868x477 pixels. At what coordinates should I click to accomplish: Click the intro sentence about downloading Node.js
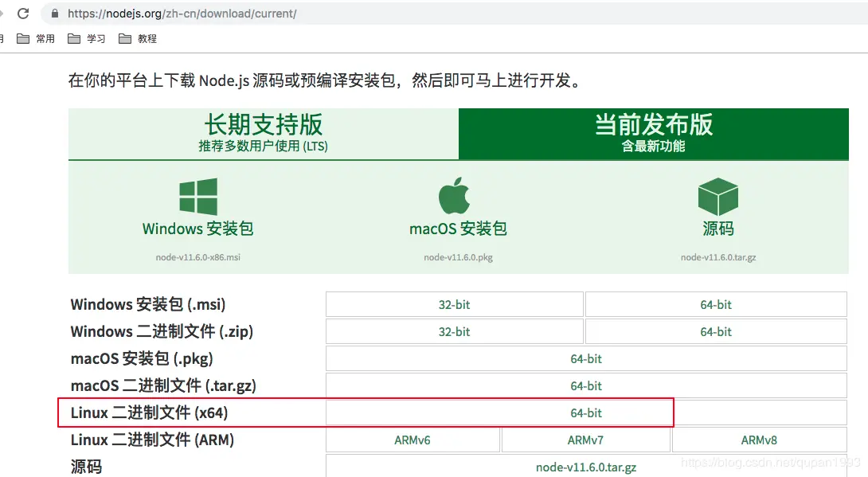point(326,80)
